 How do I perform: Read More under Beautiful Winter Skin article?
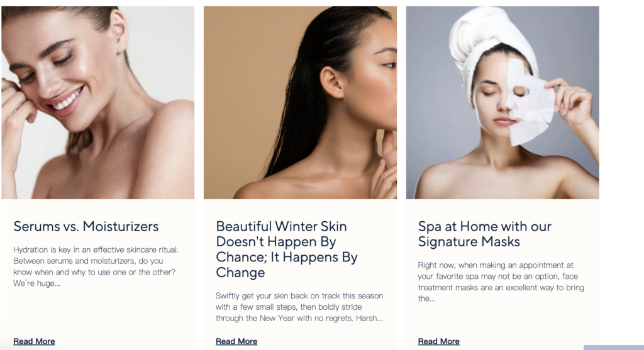[x=236, y=341]
